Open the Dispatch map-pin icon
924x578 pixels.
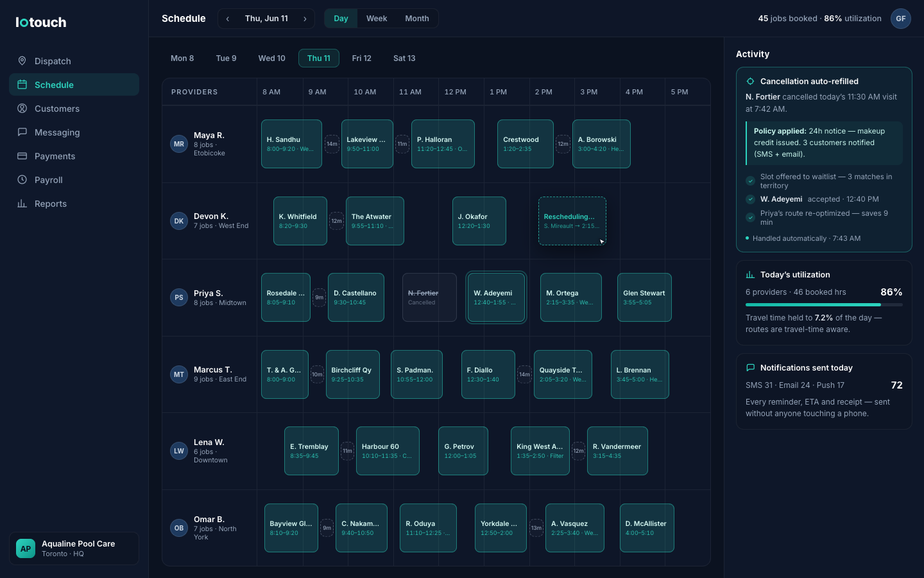point(22,61)
